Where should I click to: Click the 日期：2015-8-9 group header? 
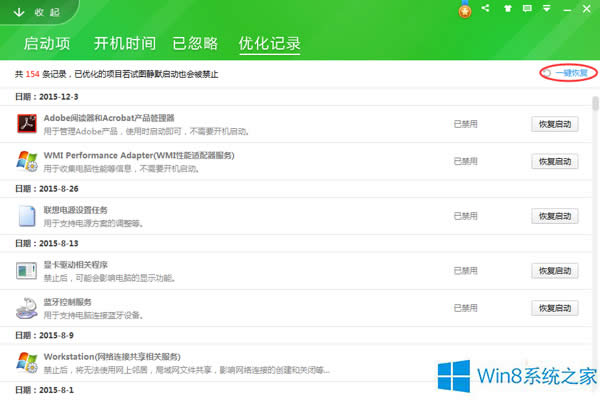44,335
